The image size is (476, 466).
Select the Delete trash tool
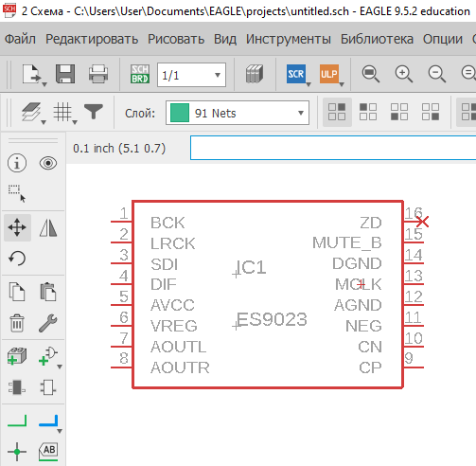[17, 323]
